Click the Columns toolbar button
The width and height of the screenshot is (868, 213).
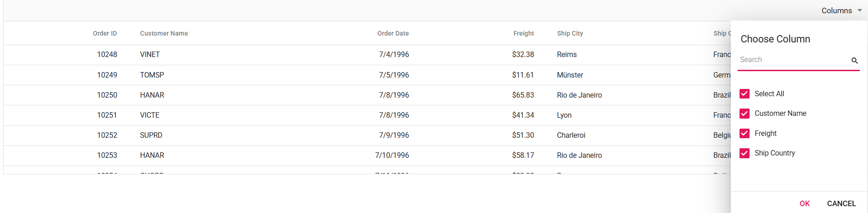coord(837,10)
